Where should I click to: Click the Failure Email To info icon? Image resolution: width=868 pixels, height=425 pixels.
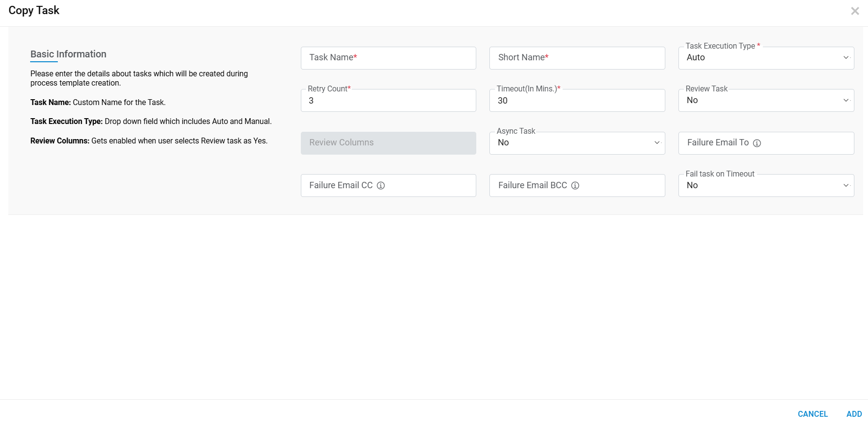coord(757,143)
